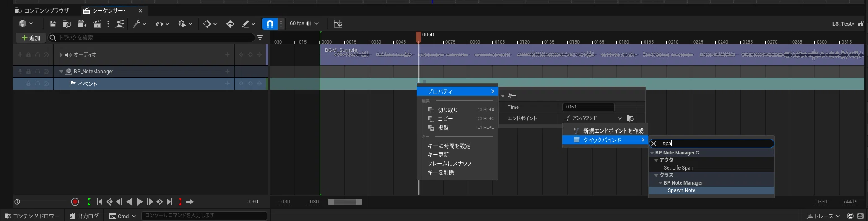This screenshot has width=868, height=221.
Task: Open snapping options three-dot menu
Action: coord(281,24)
